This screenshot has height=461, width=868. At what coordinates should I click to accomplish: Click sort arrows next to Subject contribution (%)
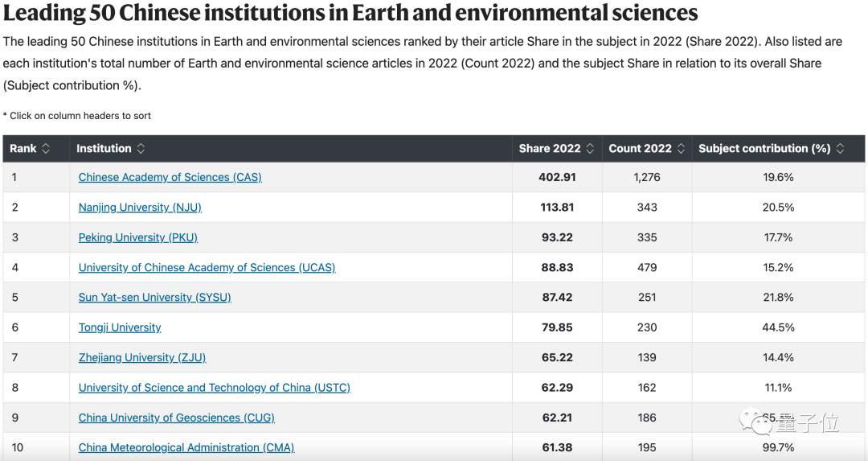[840, 149]
